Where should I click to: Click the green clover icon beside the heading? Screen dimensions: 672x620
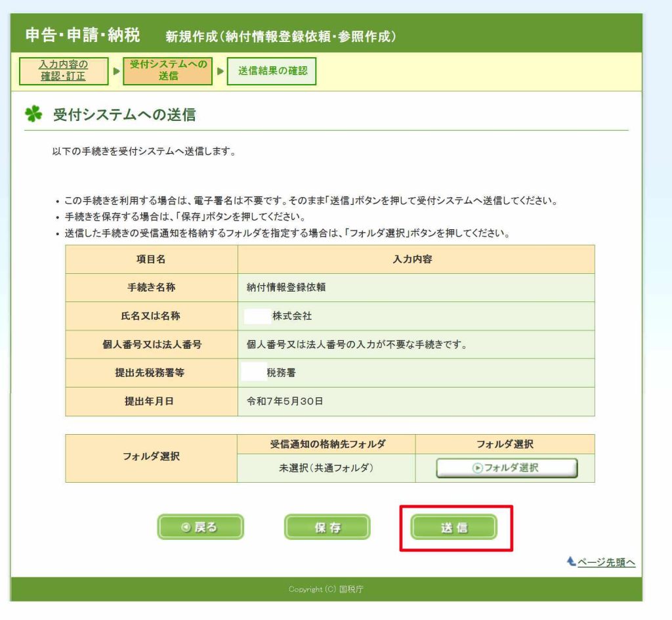33,114
